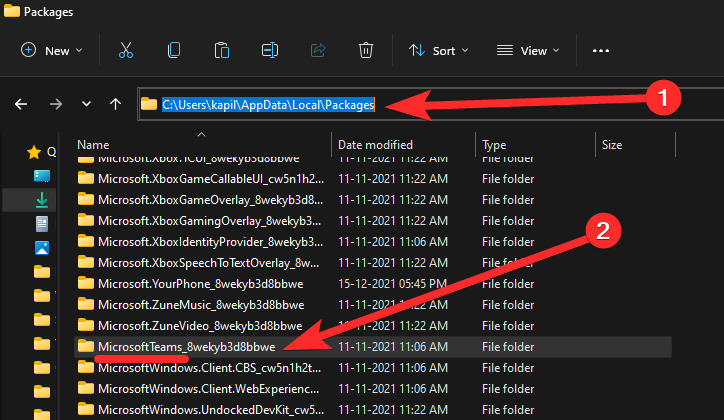Select the Microsoft.ZuneMusic_8wekyb3d8bbwe folder
The image size is (724, 420).
[201, 305]
